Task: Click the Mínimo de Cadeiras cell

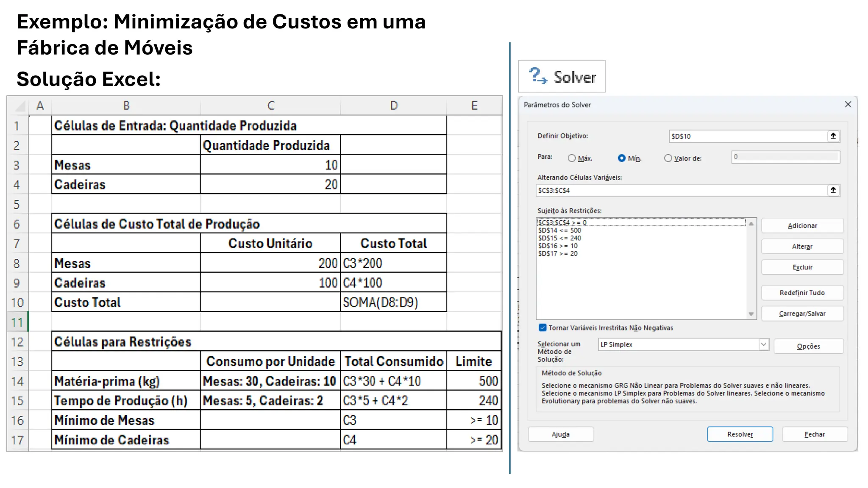Action: (126, 439)
